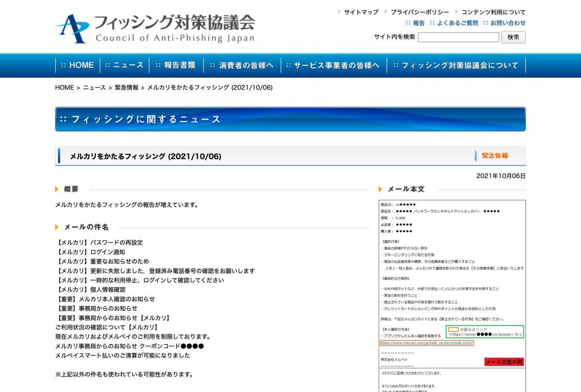Click the mercari help_center URL in the sample email
Screen dimensions: 581x392
point(427,343)
